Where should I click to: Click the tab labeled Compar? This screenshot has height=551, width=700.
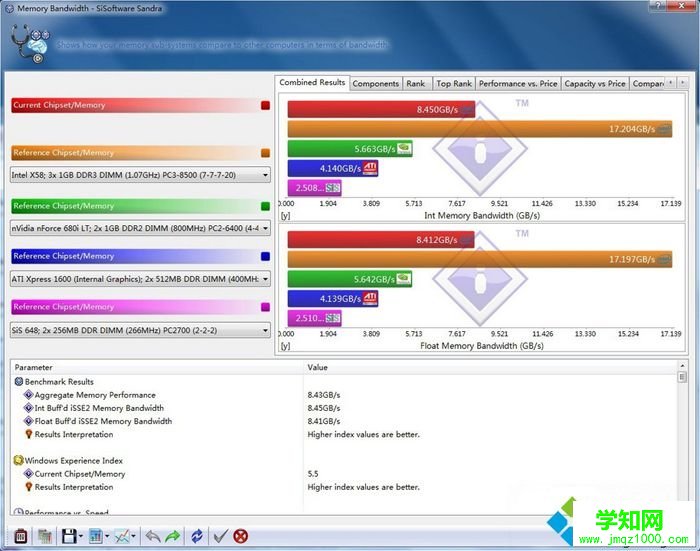[648, 83]
